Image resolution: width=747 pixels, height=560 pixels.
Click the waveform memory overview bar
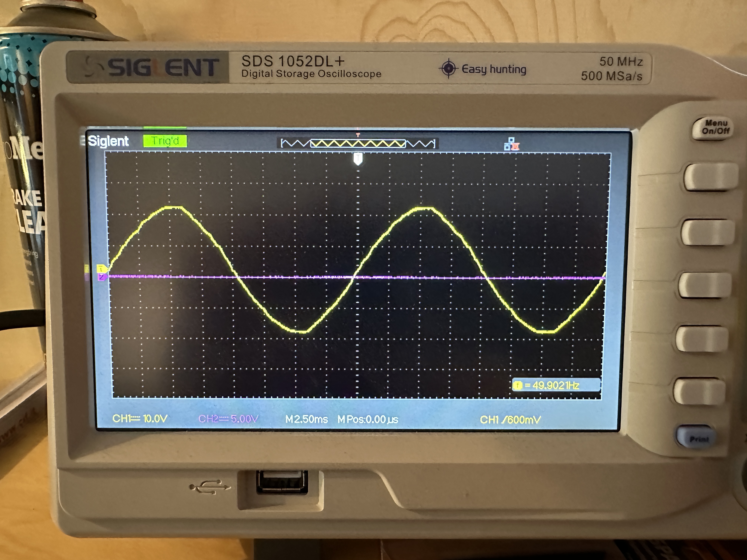click(x=358, y=144)
